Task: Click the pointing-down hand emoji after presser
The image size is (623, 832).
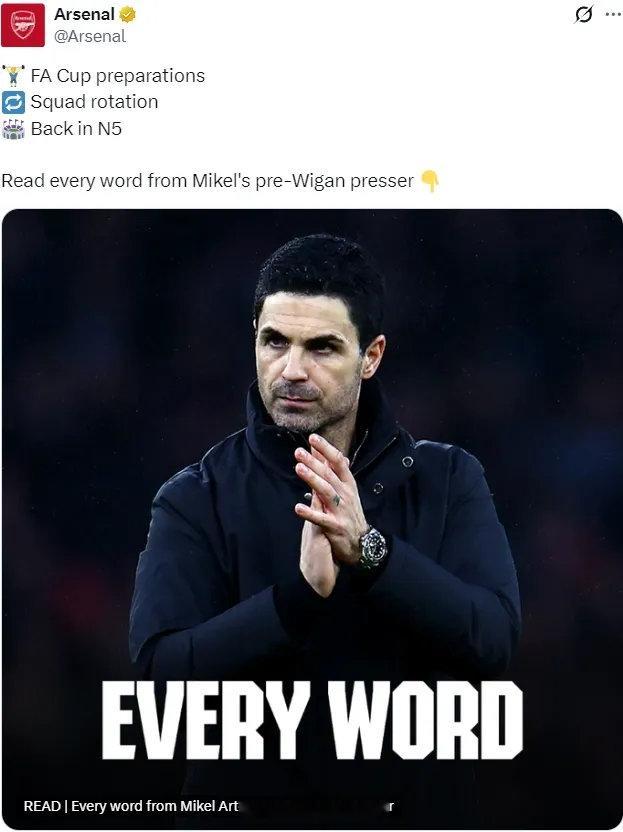Action: point(430,181)
